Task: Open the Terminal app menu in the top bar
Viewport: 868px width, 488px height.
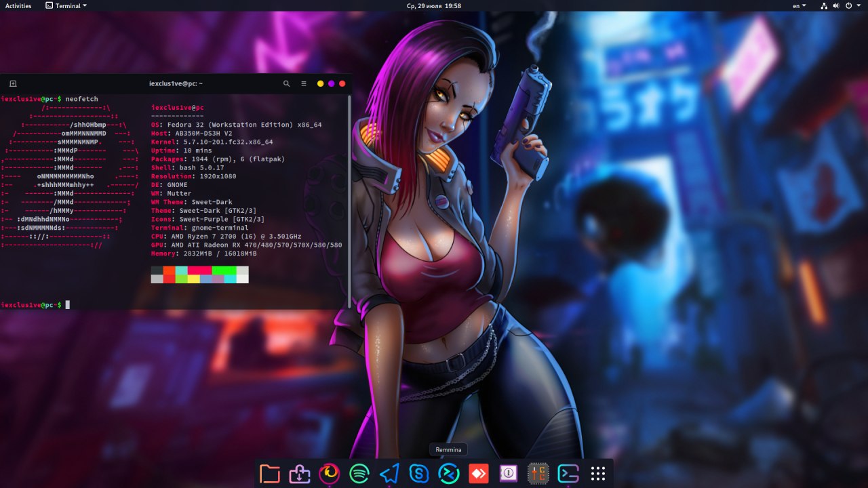Action: [66, 5]
